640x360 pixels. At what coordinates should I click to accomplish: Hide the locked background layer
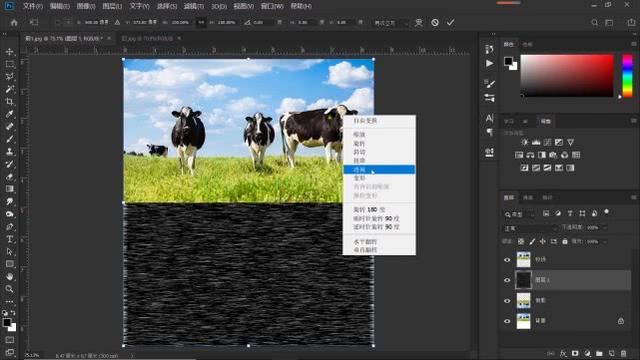tap(507, 321)
